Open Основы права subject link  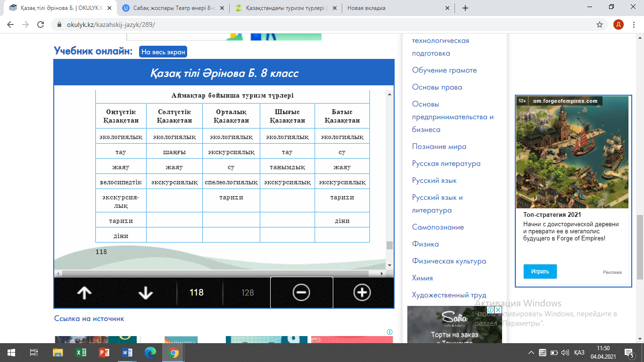[x=437, y=87]
